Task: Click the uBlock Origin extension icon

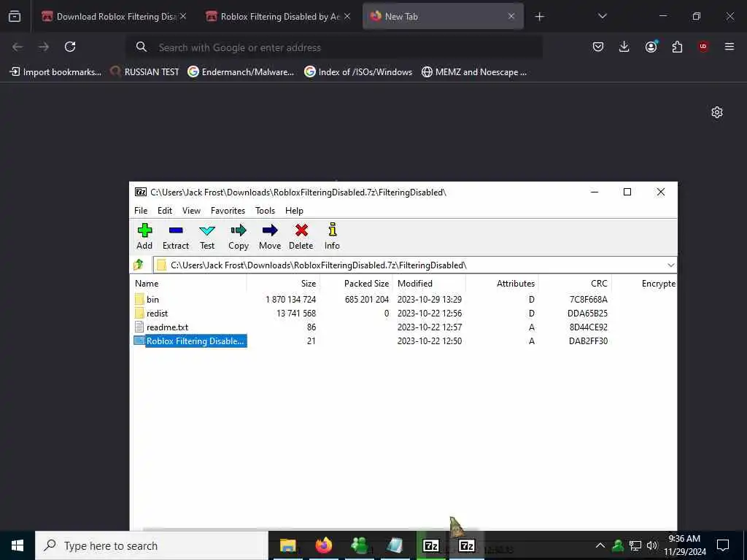Action: 703,47
